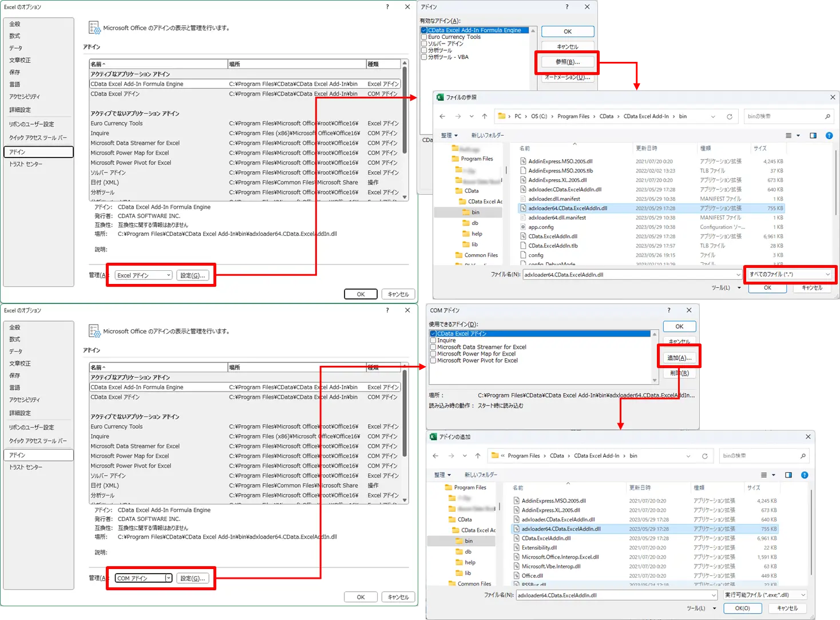
Task: Enable the Inquire COM add-in checkbox
Action: pos(433,341)
